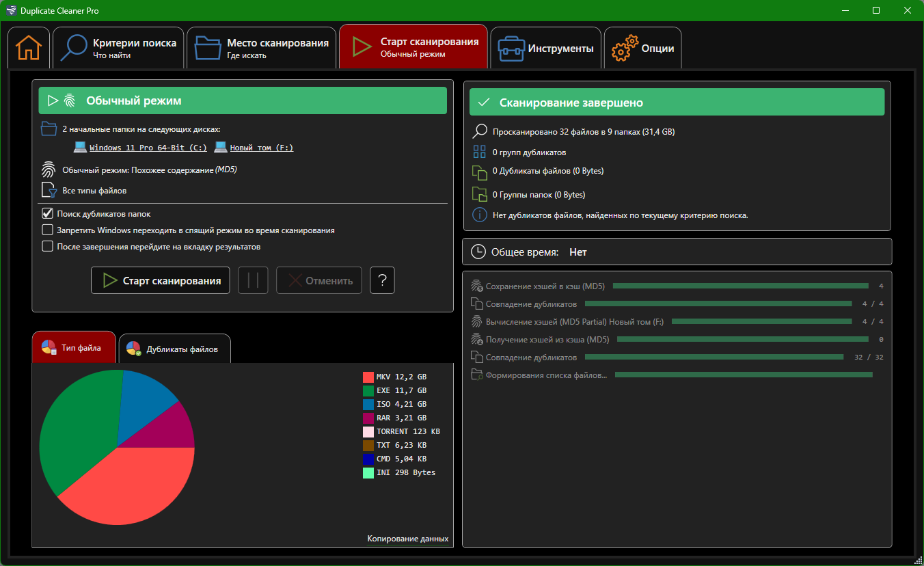Click the Копирование данных link
Screen dimensions: 924x566
click(408, 539)
